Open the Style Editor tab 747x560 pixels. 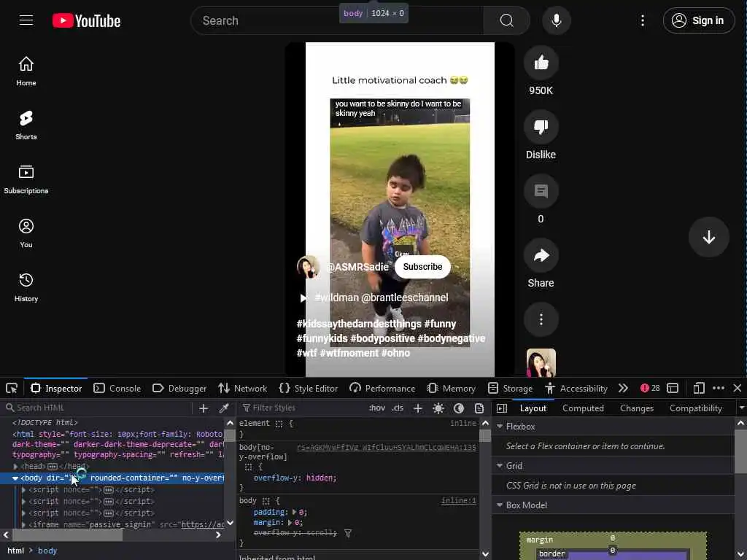pos(309,388)
